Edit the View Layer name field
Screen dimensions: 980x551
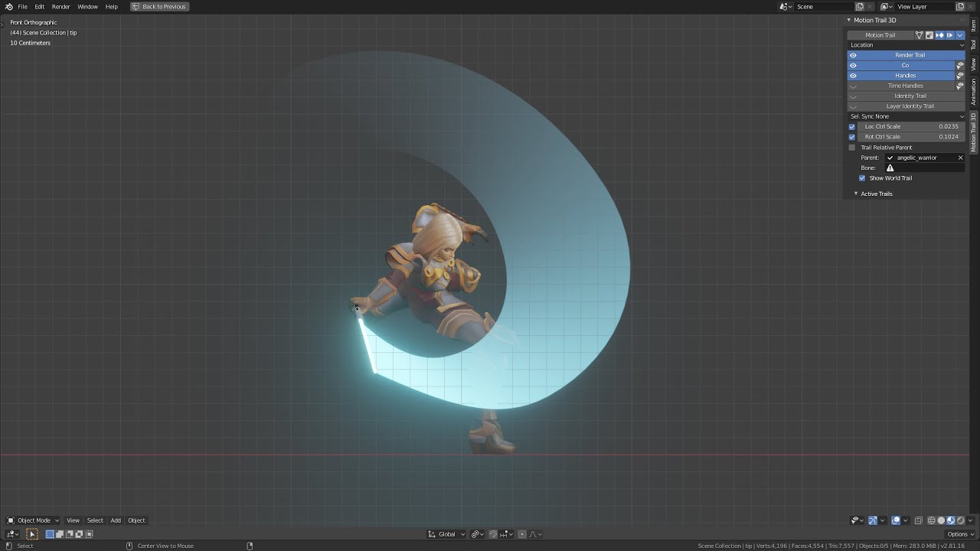point(924,6)
